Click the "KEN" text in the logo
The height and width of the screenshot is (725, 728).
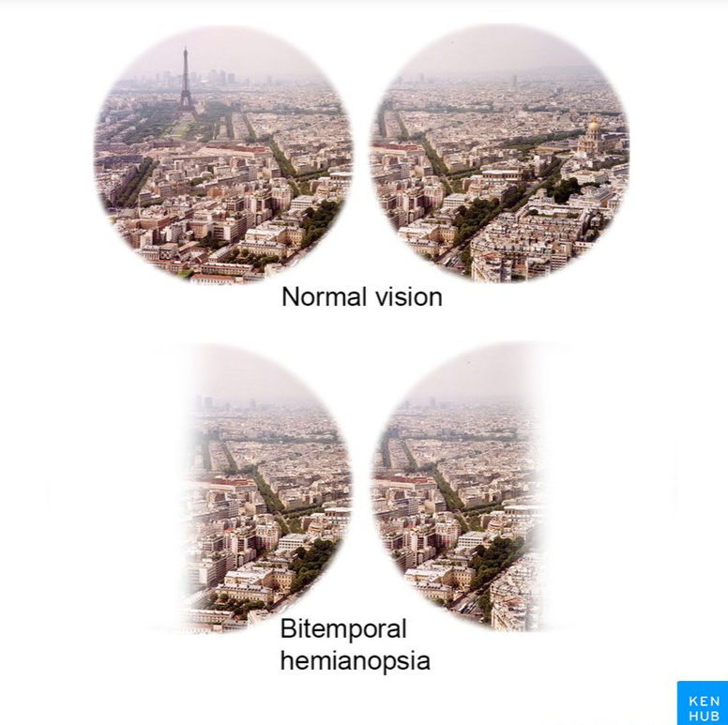pyautogui.click(x=705, y=701)
